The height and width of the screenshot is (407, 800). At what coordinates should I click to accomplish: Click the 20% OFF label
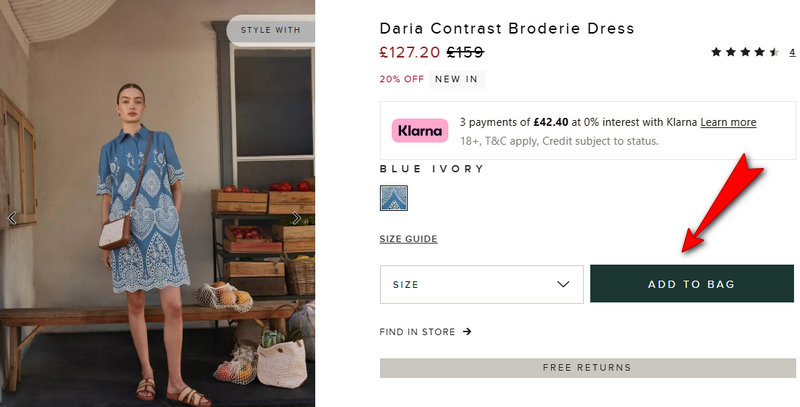click(402, 79)
